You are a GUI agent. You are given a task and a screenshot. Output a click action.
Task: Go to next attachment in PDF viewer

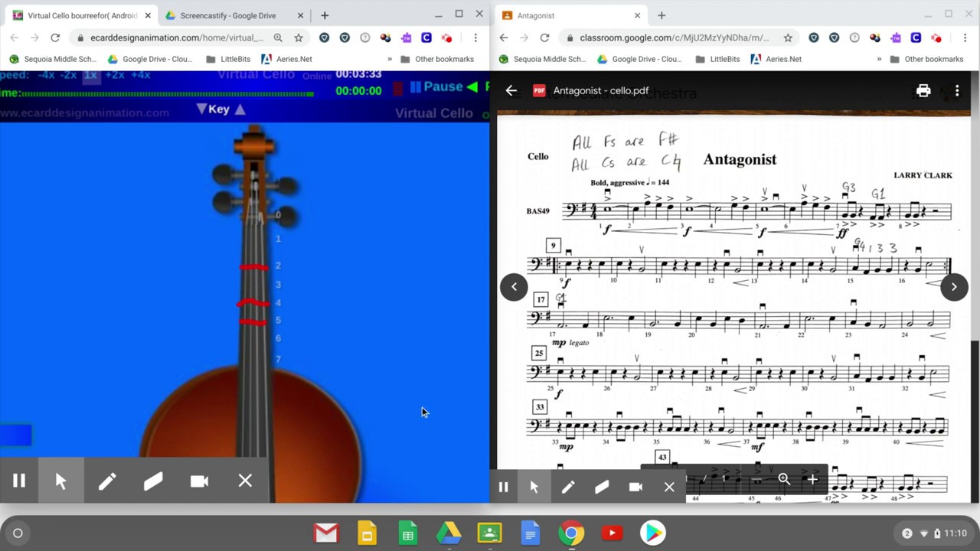click(954, 287)
